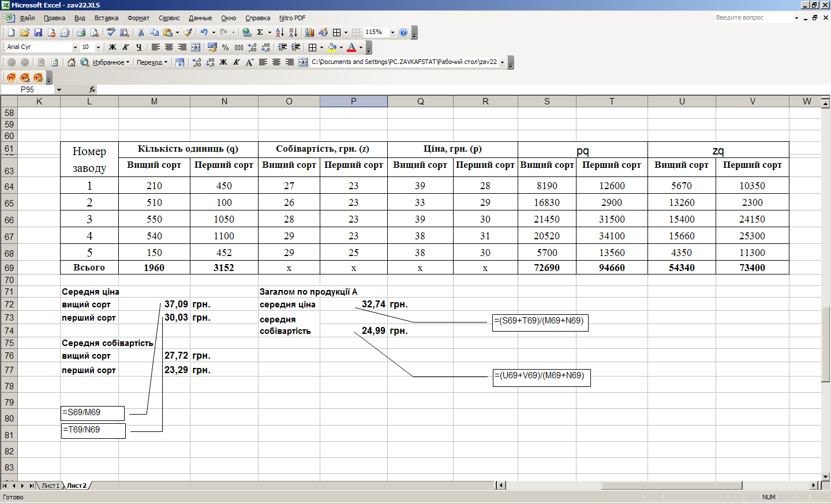
Task: Run the ABC spelling check
Action: pyautogui.click(x=111, y=32)
